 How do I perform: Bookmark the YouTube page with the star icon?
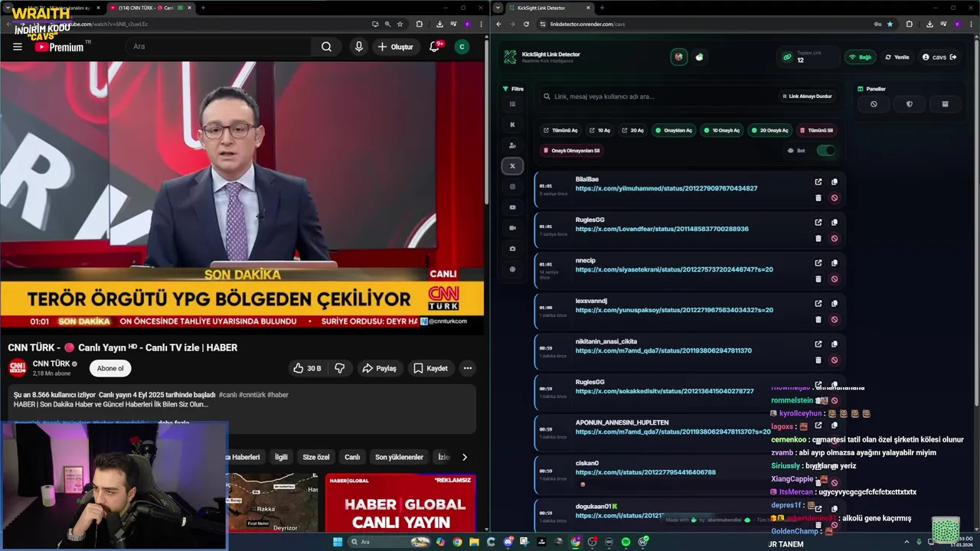(400, 24)
